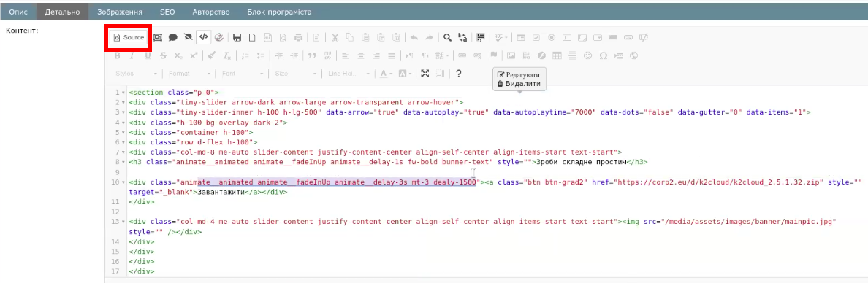Click the Checkbox form element icon
Screen dimensions: 868x283
point(536,38)
